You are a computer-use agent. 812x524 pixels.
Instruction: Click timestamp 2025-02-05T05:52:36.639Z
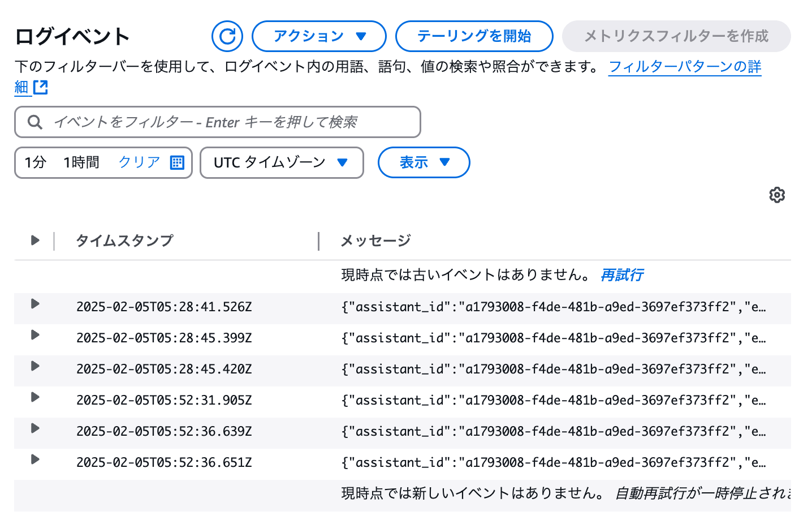pos(164,431)
